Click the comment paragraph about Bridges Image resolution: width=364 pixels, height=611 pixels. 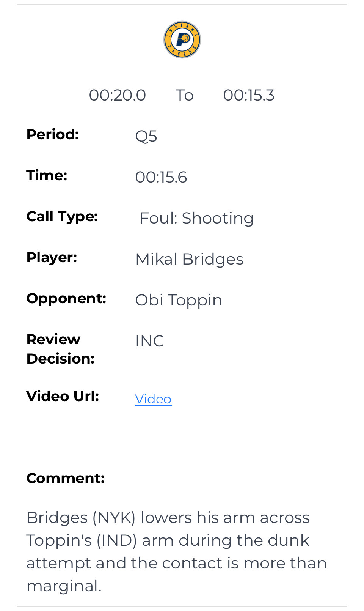(177, 551)
